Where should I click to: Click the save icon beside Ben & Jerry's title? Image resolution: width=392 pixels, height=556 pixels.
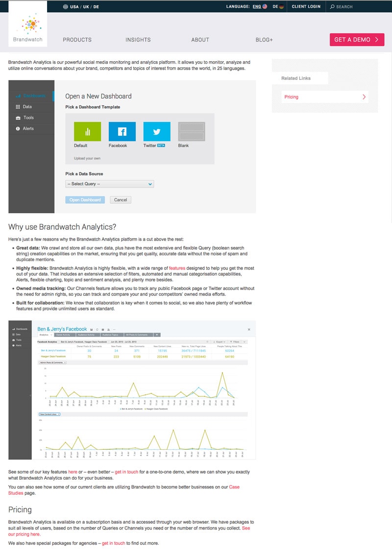coord(92,329)
